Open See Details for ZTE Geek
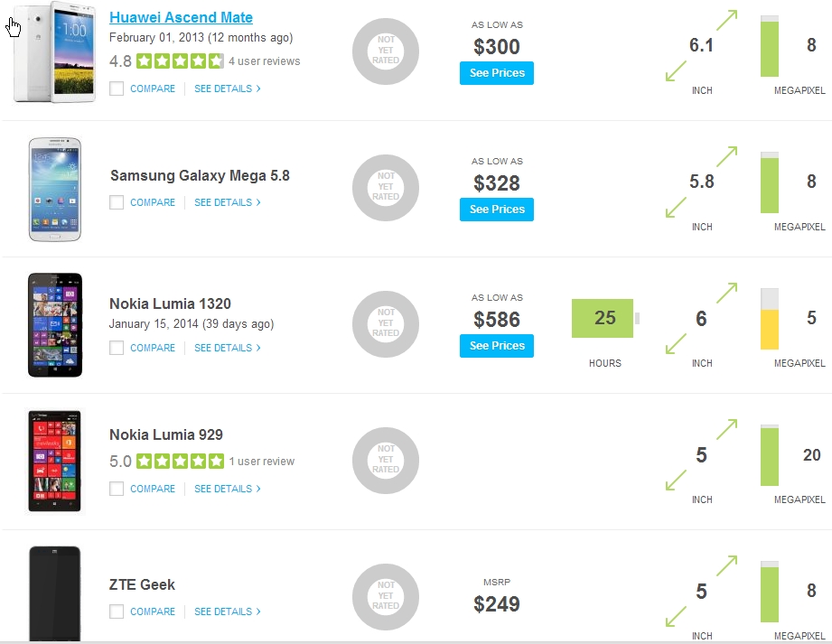Viewport: 832px width, 644px height. tap(227, 611)
